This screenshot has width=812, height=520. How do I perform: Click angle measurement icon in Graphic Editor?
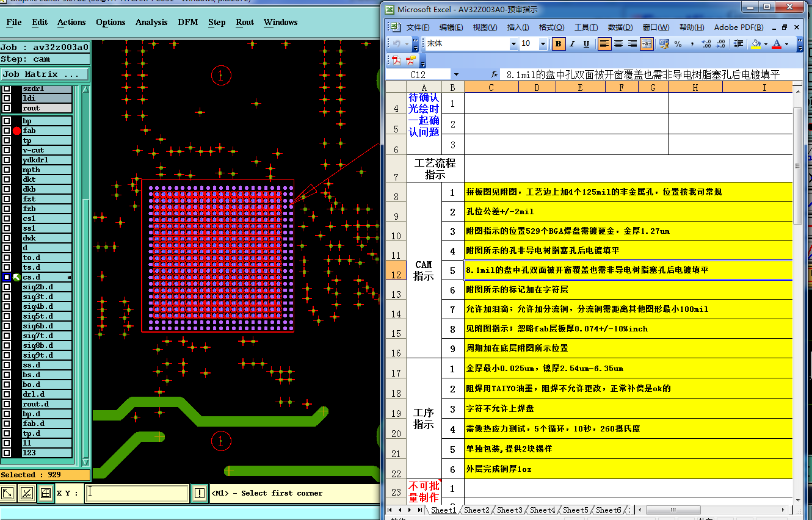click(x=26, y=493)
